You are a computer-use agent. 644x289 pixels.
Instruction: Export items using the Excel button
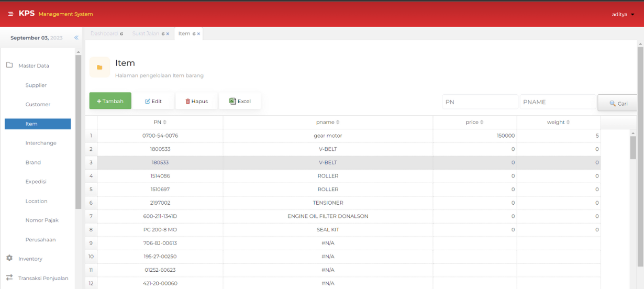[x=240, y=101]
